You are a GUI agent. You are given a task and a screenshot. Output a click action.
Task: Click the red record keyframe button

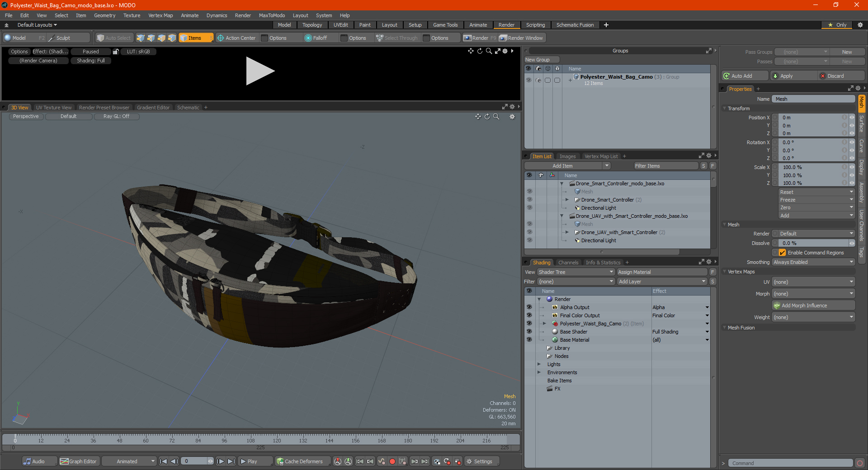[x=392, y=461]
